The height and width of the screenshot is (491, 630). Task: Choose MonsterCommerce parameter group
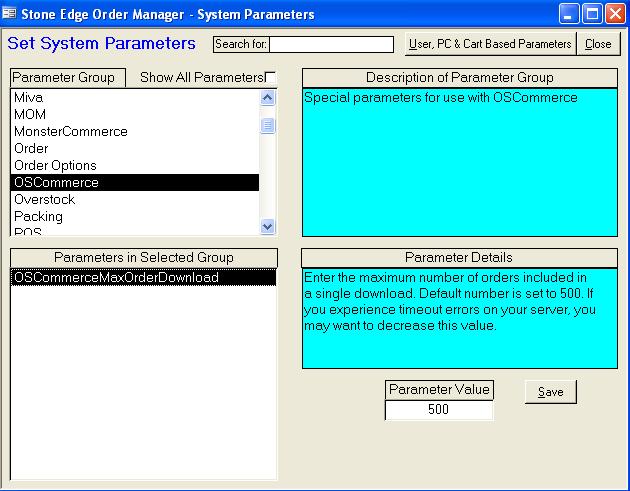pos(135,131)
